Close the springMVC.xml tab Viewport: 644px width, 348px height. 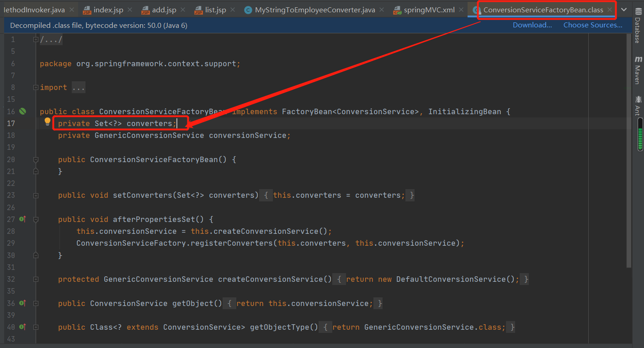pos(461,10)
